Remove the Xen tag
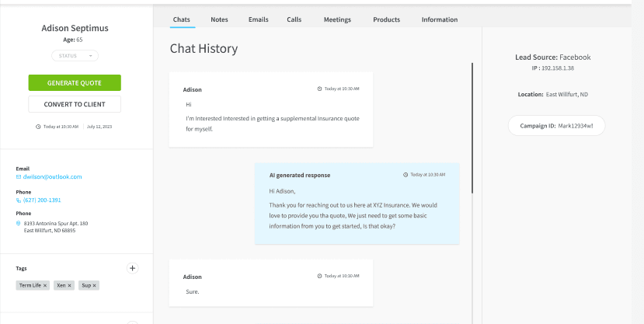Screen dimensions: 644x324 pyautogui.click(x=69, y=285)
